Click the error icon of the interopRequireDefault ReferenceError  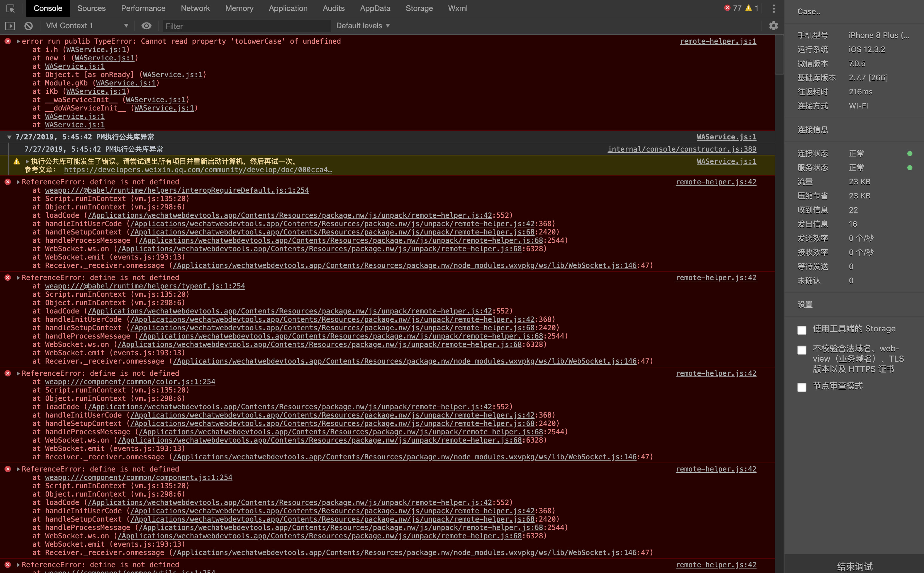pyautogui.click(x=8, y=182)
